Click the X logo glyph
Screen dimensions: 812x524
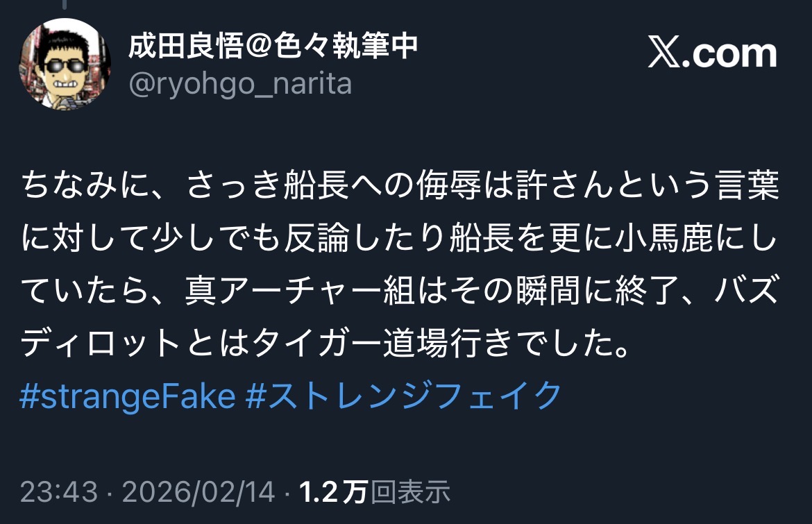[664, 52]
